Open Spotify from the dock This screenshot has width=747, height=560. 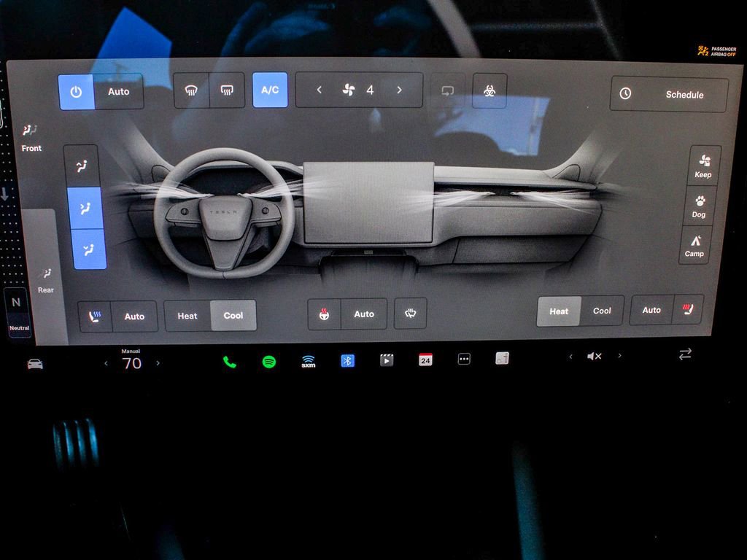271,359
